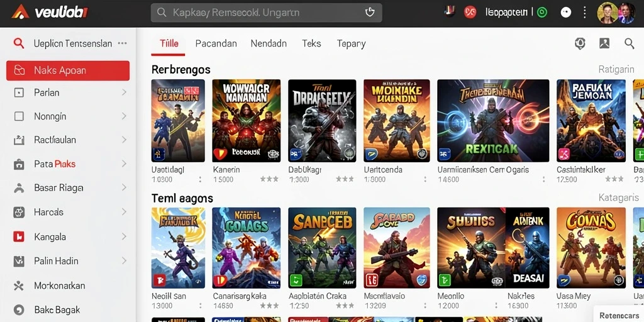Toggle the checkbox icon beside Nonngin
The image size is (644, 322).
19,116
